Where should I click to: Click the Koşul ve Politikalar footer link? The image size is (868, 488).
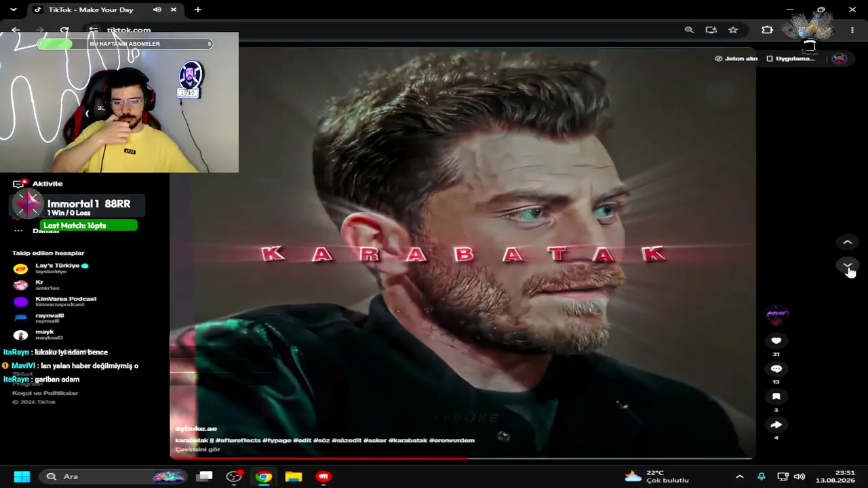(45, 393)
